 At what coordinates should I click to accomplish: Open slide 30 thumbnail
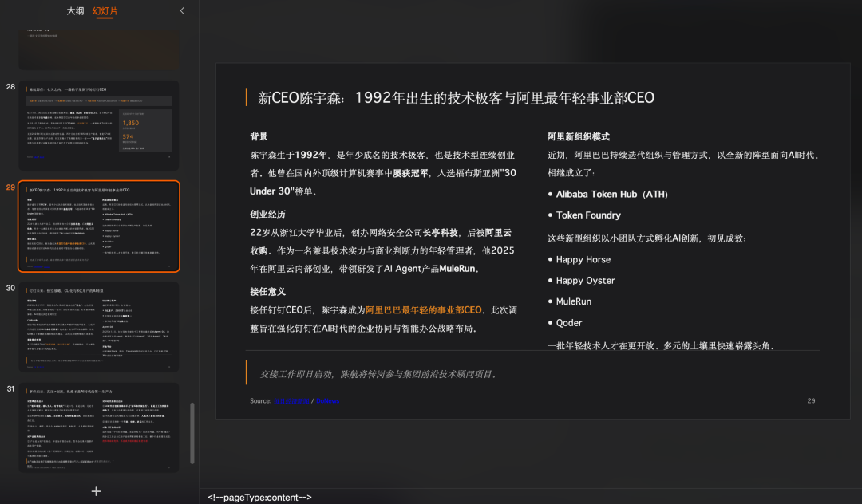click(x=99, y=327)
